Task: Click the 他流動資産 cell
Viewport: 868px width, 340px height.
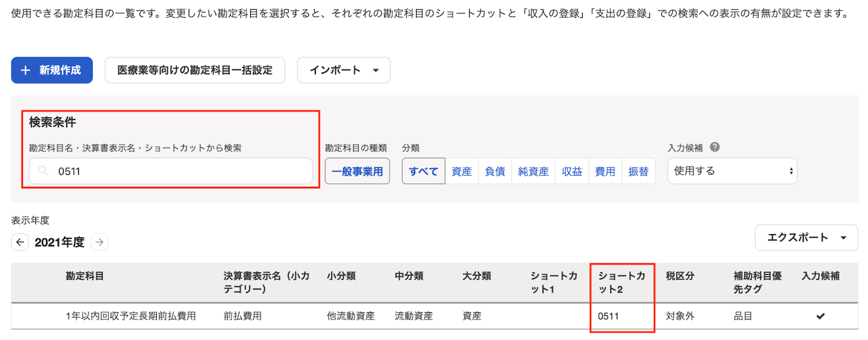Action: pyautogui.click(x=350, y=316)
